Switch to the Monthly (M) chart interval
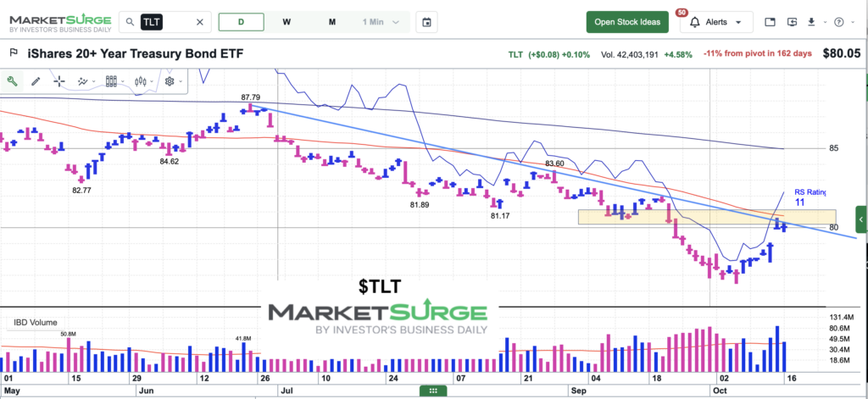868x399 pixels. tap(332, 22)
